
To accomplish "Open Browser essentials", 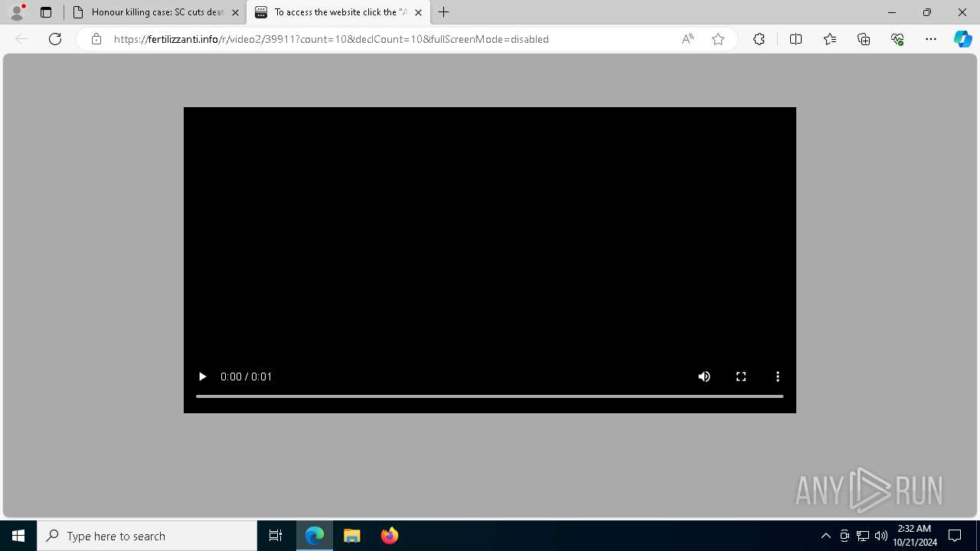I will (x=897, y=39).
